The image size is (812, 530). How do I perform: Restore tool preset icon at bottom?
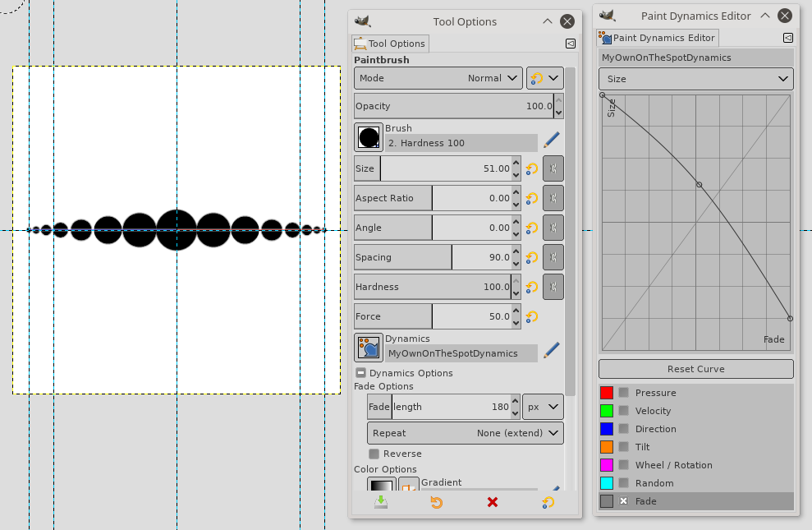point(437,502)
